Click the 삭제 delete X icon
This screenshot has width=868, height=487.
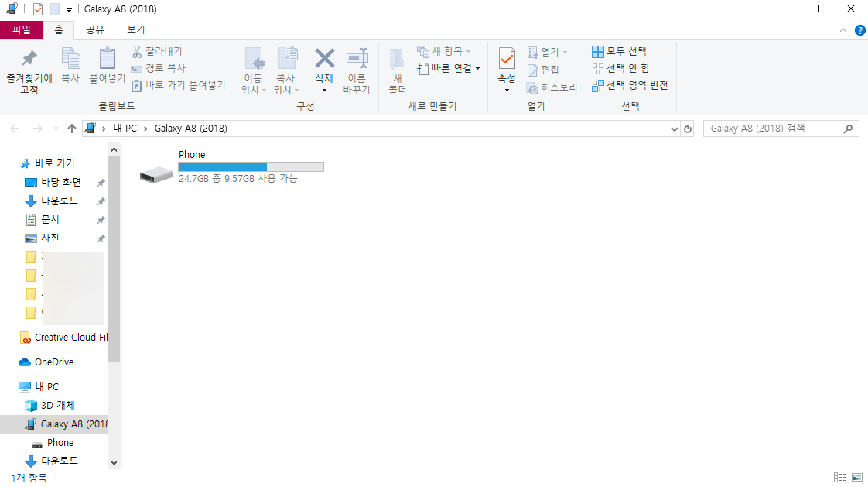pos(324,58)
